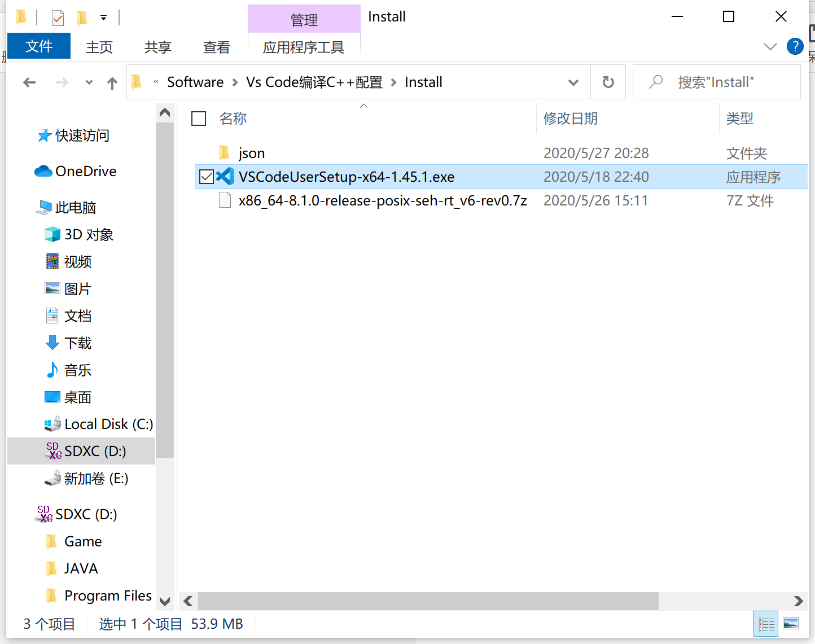Screen dimensions: 815x644
Task: Sort by the 名称 column header
Action: pos(233,119)
